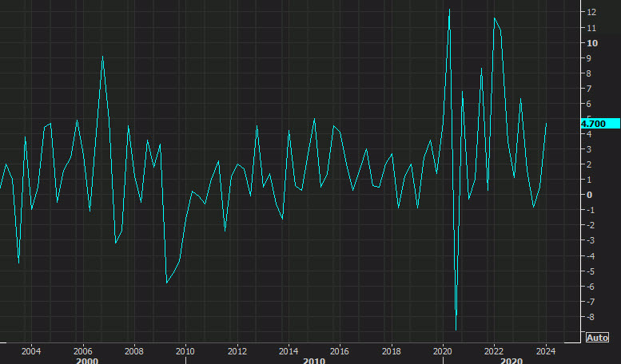The height and width of the screenshot is (364, 621).
Task: Click the 2014 year label
Action: tap(289, 351)
